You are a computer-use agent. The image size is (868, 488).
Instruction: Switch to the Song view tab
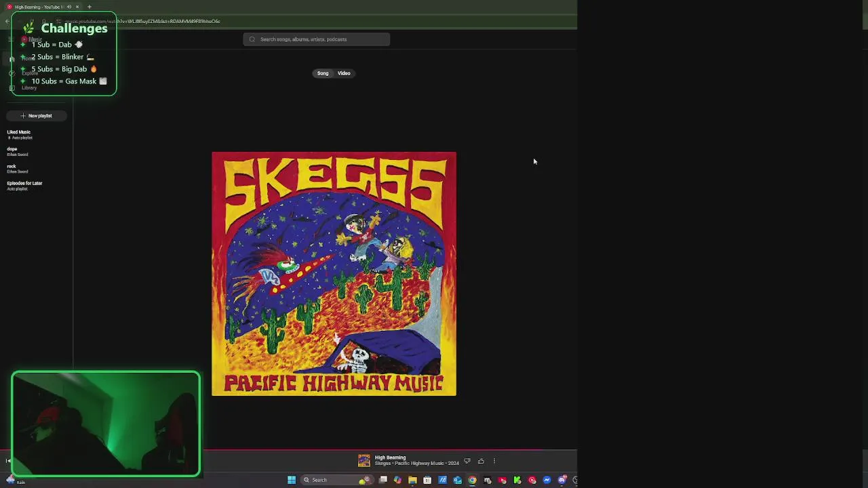tap(323, 73)
